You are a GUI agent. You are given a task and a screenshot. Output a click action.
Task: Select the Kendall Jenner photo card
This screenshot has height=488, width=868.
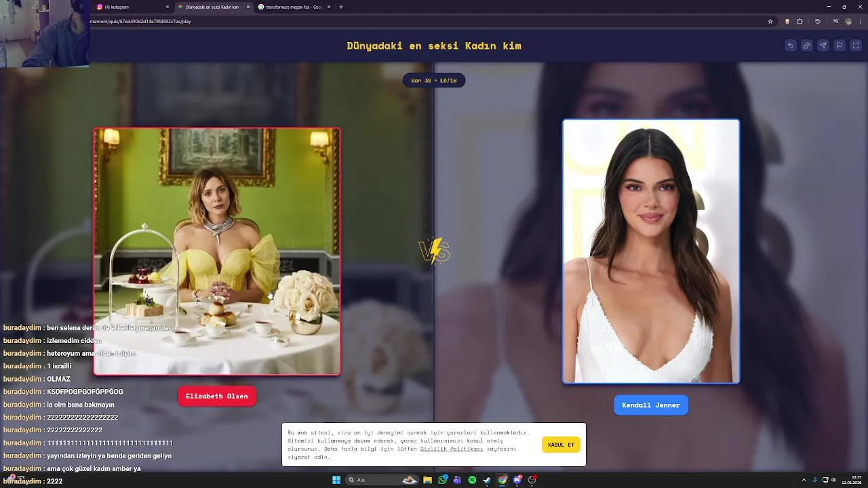(x=651, y=251)
